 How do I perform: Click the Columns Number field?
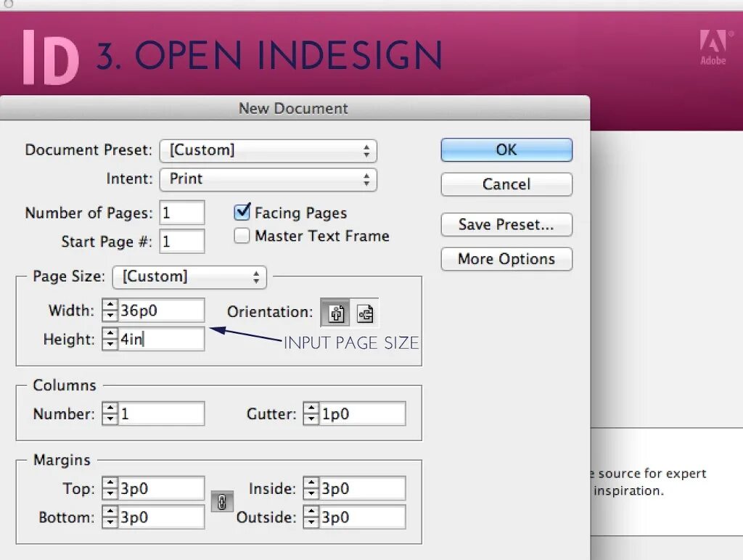click(x=161, y=413)
